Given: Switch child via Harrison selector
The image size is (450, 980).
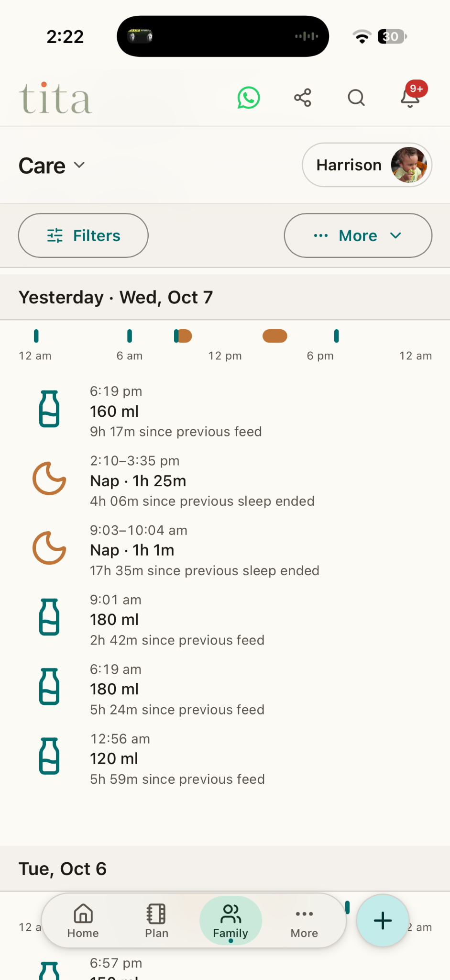Looking at the screenshot, I should (x=367, y=165).
